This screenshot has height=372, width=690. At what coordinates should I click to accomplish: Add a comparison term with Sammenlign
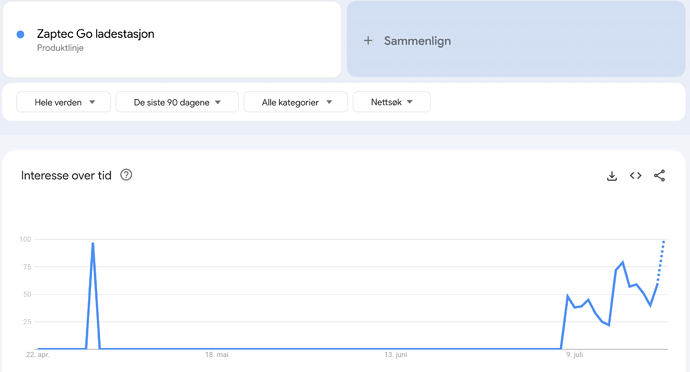516,39
